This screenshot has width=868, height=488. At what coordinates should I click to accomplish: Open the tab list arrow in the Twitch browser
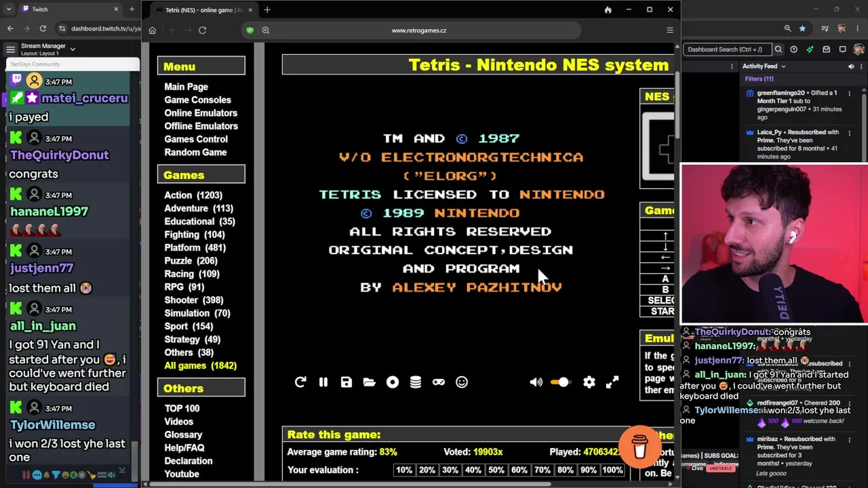click(x=9, y=9)
